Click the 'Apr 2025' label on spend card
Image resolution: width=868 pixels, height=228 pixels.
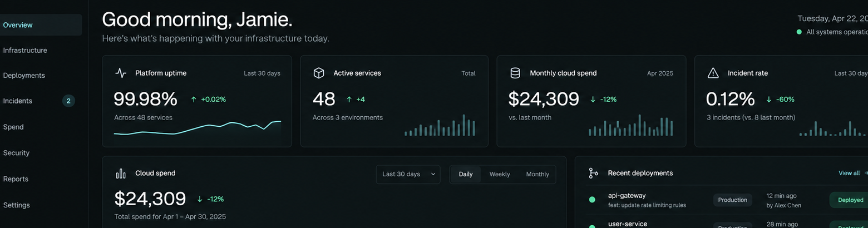click(x=660, y=73)
